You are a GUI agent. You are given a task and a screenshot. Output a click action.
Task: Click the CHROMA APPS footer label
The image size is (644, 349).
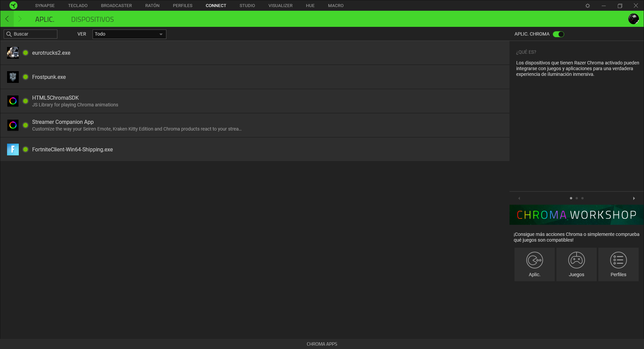tap(322, 344)
